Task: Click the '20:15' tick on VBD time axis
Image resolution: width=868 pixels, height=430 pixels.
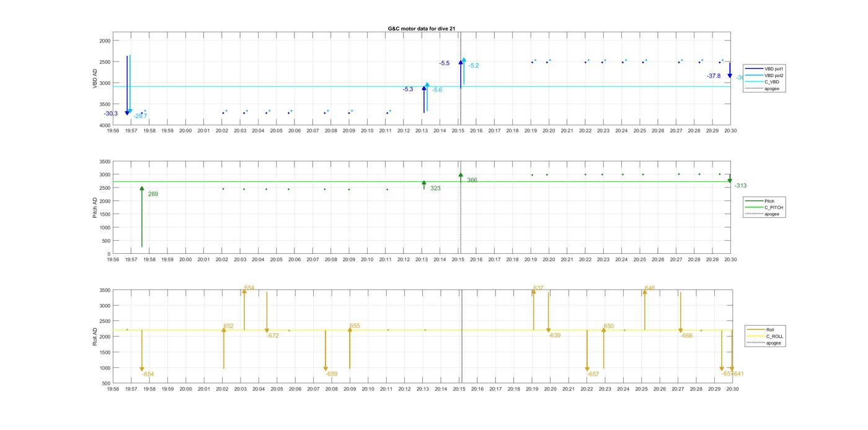Action: pos(458,131)
